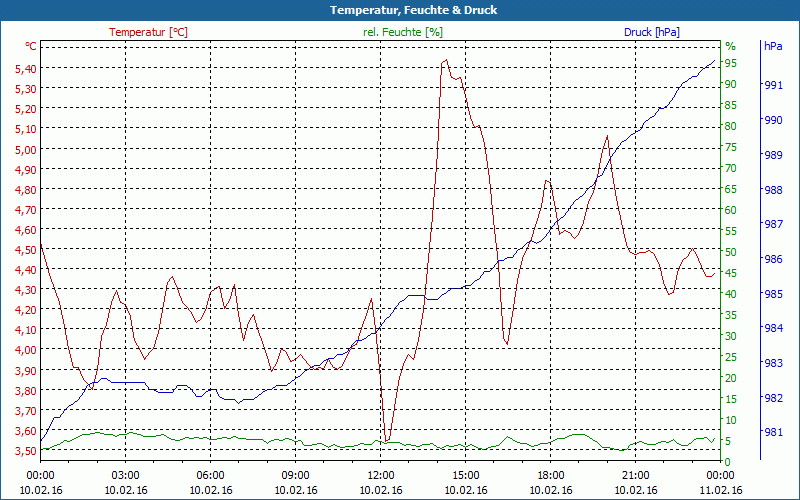Click the '75' humidity axis value
This screenshot has width=800, height=500.
(x=731, y=147)
